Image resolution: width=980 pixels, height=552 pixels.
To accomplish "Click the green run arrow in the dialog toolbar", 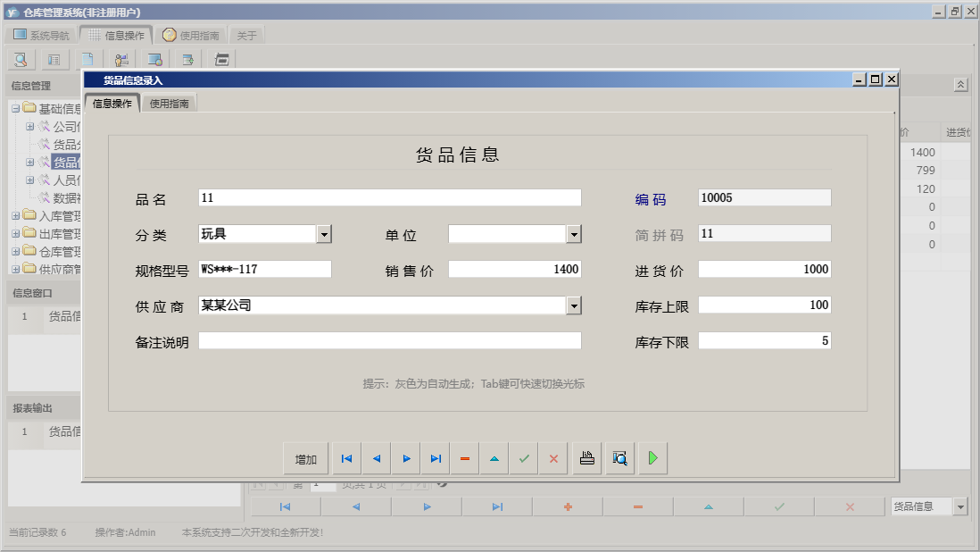I will coord(652,457).
